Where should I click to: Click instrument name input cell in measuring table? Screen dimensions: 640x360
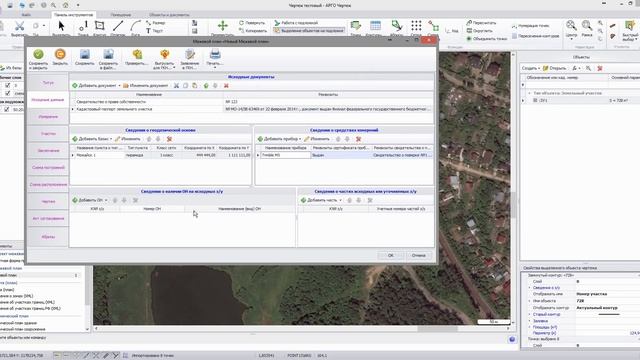click(286, 155)
